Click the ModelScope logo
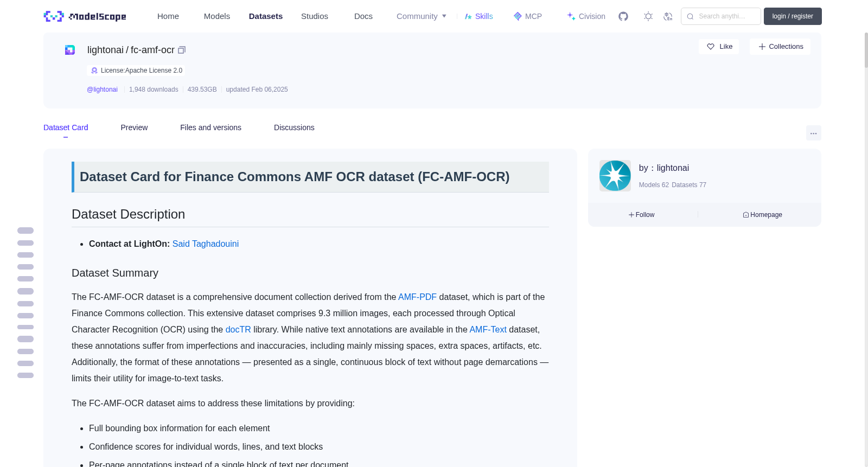The height and width of the screenshot is (467, 868). point(85,16)
